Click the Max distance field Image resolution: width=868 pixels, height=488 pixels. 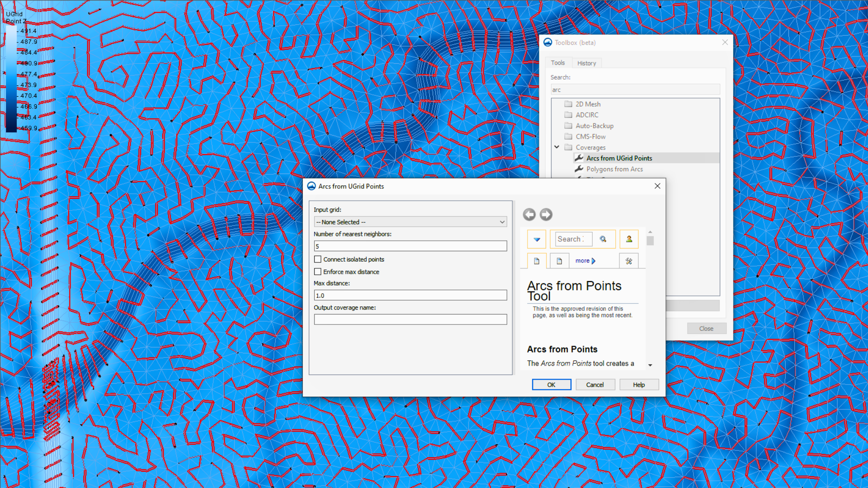coord(410,296)
